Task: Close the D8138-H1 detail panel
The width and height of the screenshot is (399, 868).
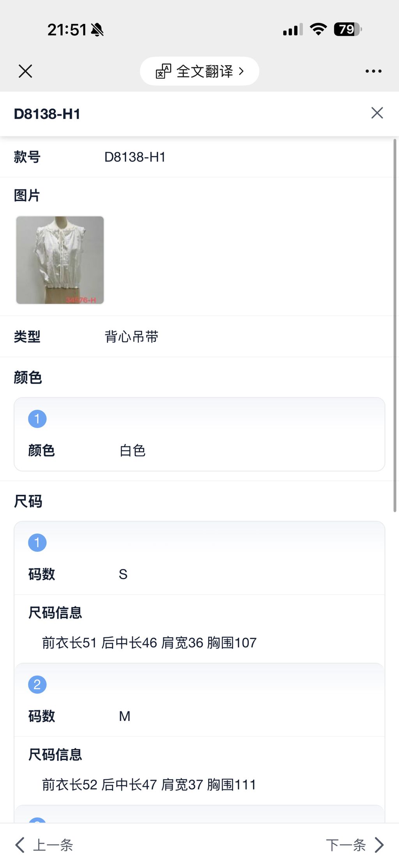Action: [x=377, y=113]
